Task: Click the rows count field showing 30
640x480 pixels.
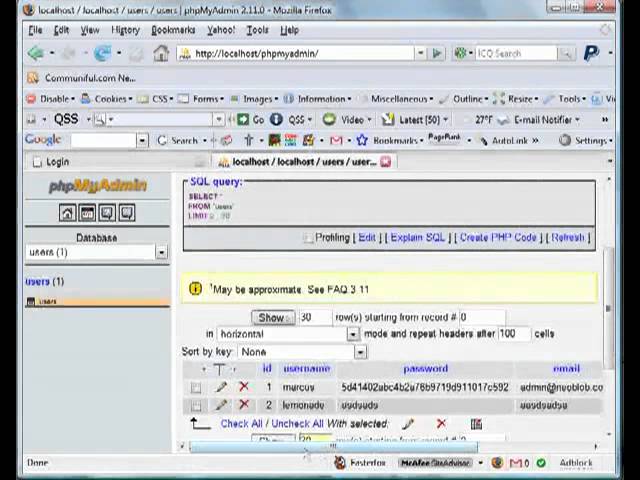Action: pyautogui.click(x=315, y=318)
